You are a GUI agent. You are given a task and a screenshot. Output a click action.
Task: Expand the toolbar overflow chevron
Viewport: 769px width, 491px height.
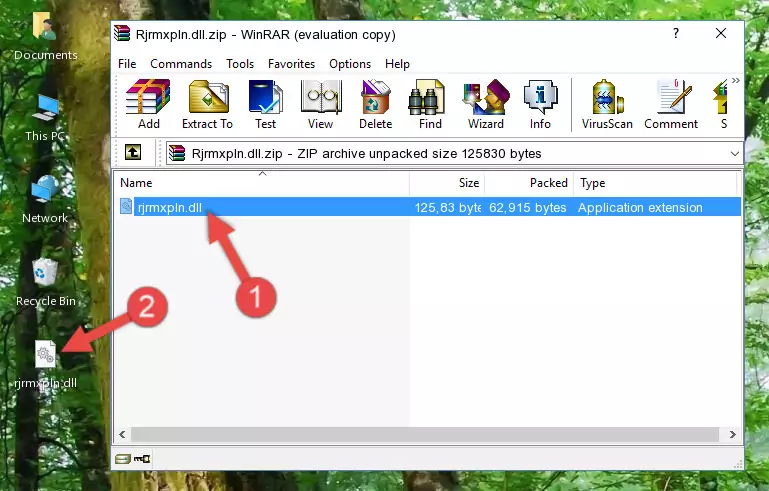point(735,80)
